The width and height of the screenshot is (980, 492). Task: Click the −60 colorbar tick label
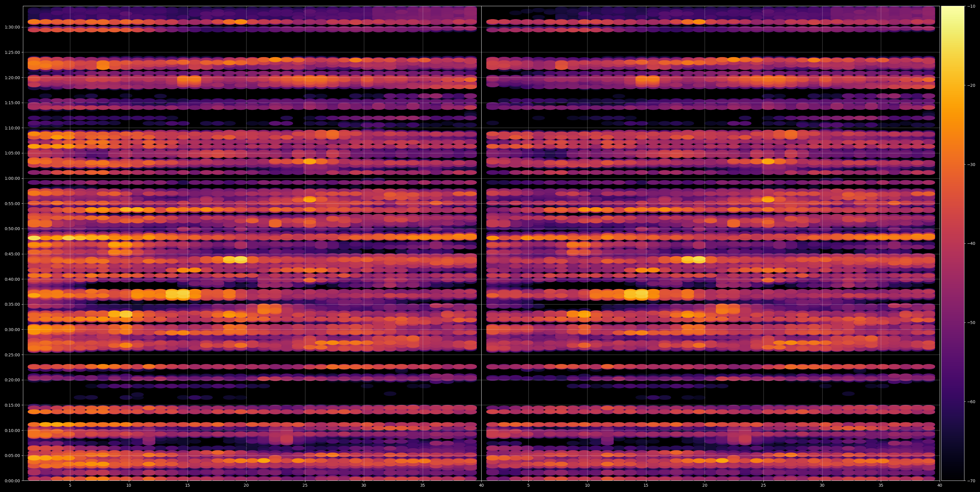tap(971, 402)
